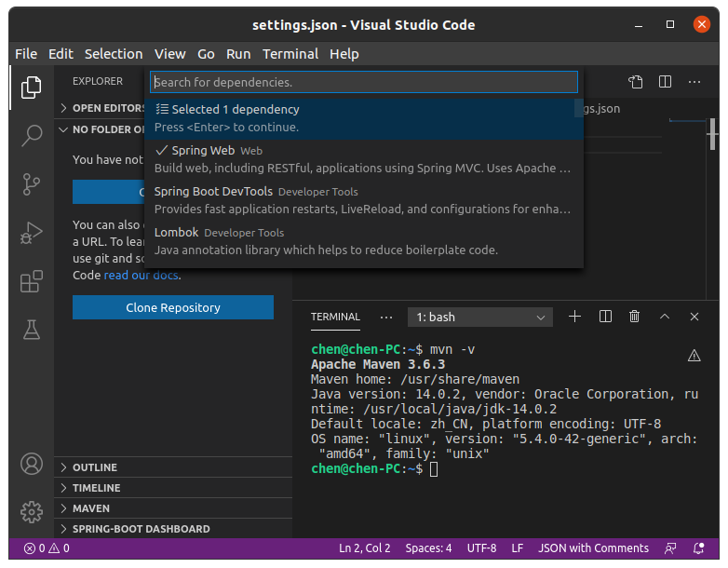The image size is (728, 568).
Task: Click Open Settings UI editor icon
Action: [636, 82]
